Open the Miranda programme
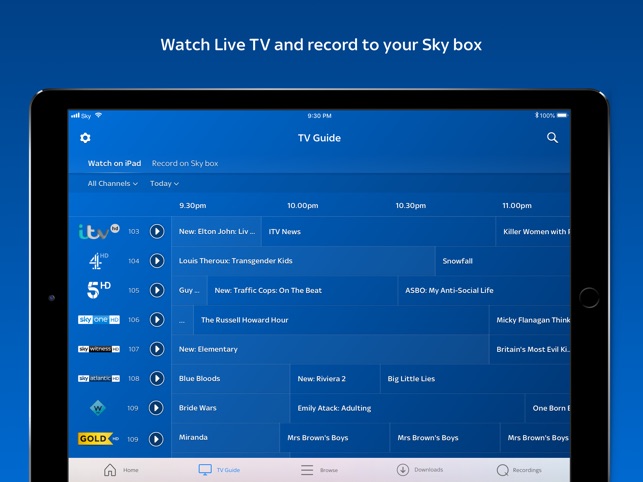Screen dimensions: 643x482 (x=225, y=437)
